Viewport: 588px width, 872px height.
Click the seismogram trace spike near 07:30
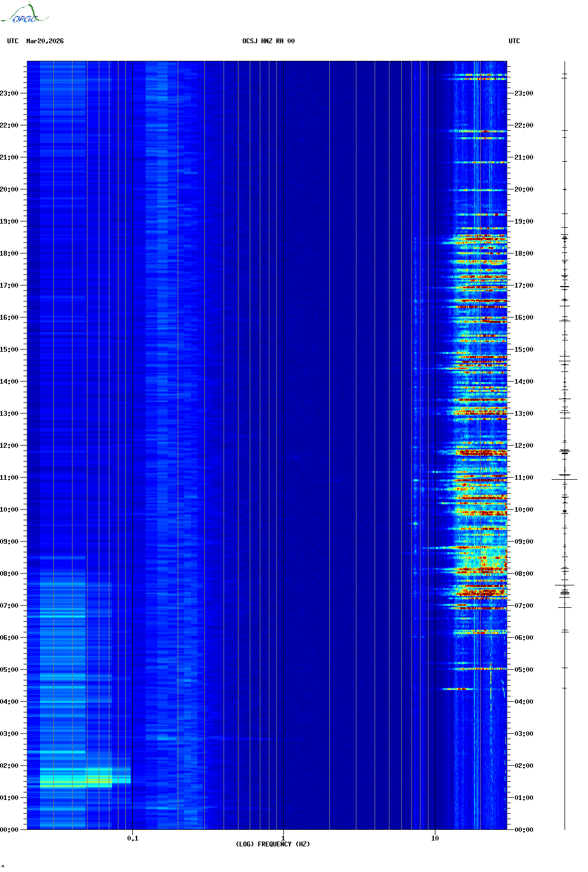pyautogui.click(x=565, y=585)
